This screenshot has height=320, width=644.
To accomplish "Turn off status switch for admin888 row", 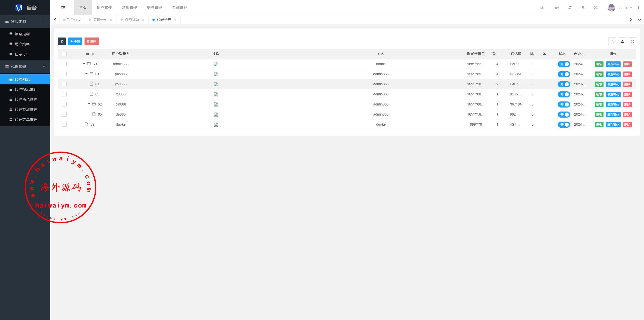I will tap(564, 64).
